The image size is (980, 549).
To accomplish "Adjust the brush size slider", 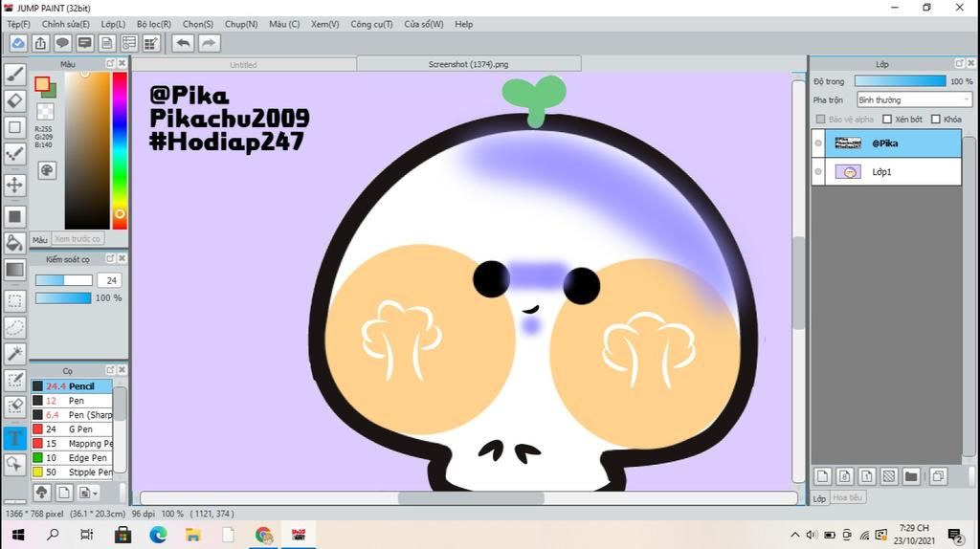I will coord(64,280).
